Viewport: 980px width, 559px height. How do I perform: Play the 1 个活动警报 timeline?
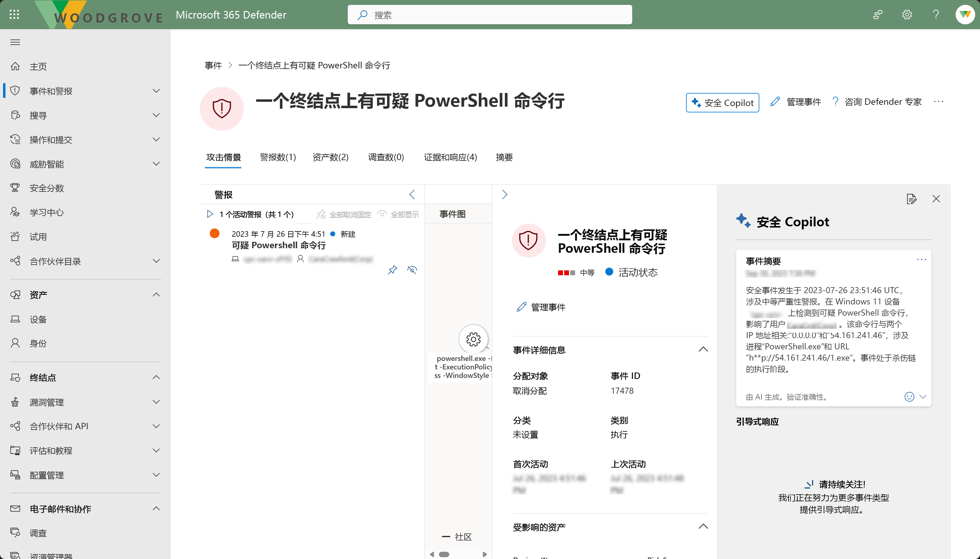(x=210, y=214)
